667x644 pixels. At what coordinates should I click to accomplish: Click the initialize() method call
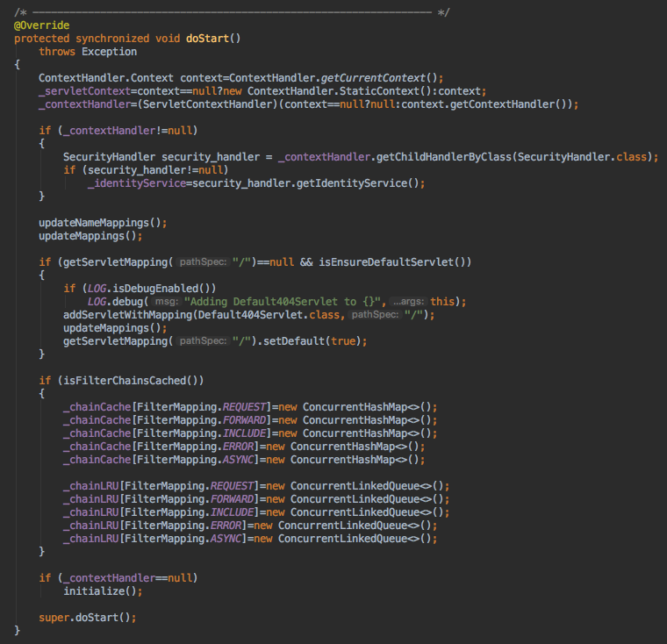pyautogui.click(x=98, y=591)
